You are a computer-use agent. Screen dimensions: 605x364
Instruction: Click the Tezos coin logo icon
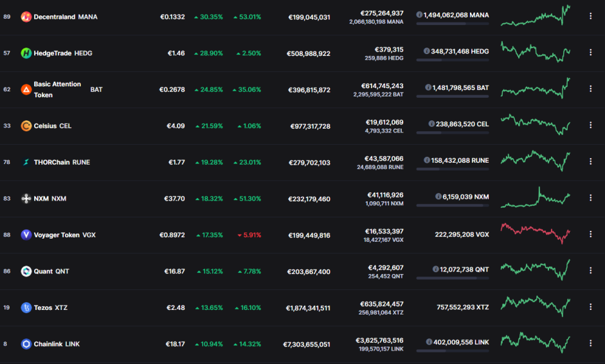tap(26, 307)
